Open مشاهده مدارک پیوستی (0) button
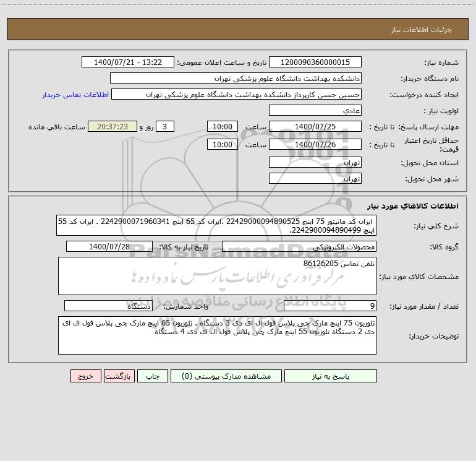Viewport: 476px width, 461px height. (x=226, y=376)
